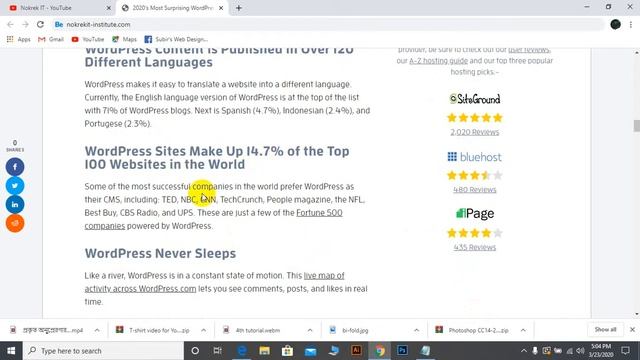Open a new browser tab
The width and height of the screenshot is (640, 360).
pyautogui.click(x=239, y=8)
